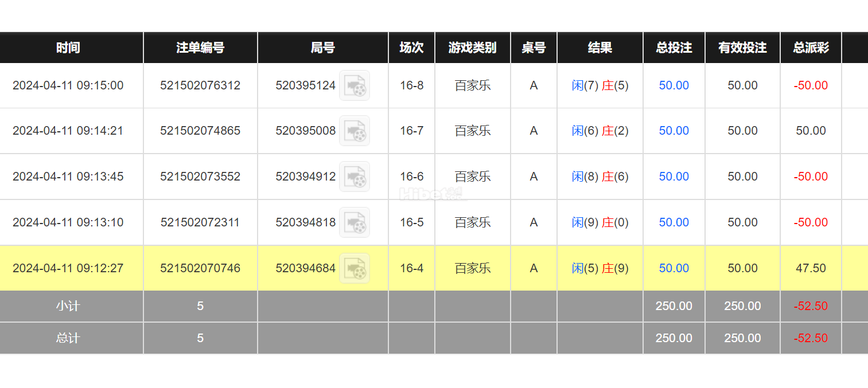Click total bet 50.00 for round 16-8
868x388 pixels.
(674, 85)
